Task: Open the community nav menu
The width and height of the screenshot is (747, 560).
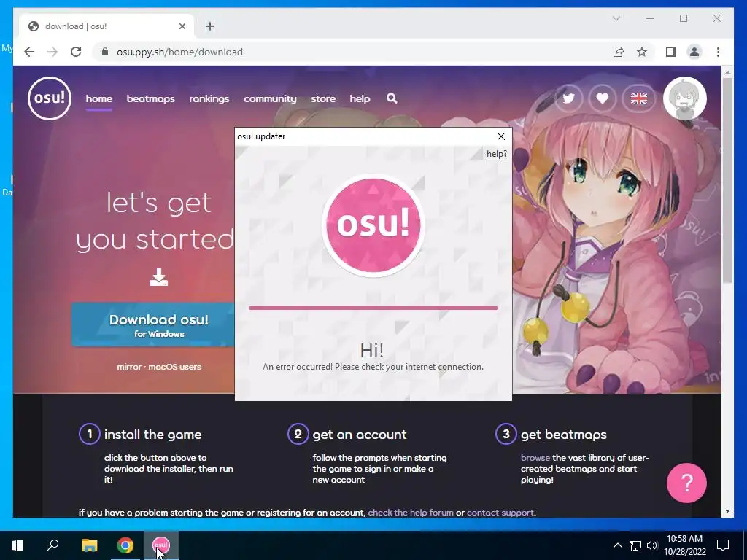Action: pos(270,98)
